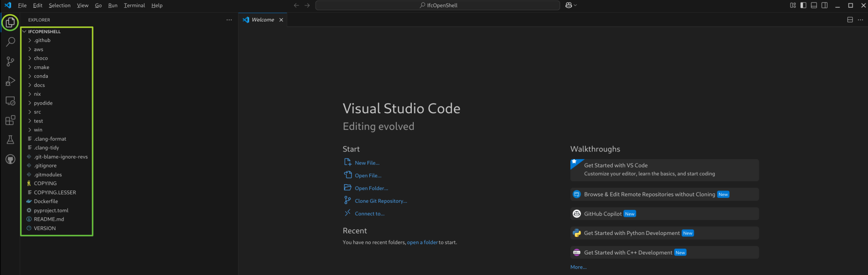Click the Open Folder link

tap(371, 188)
